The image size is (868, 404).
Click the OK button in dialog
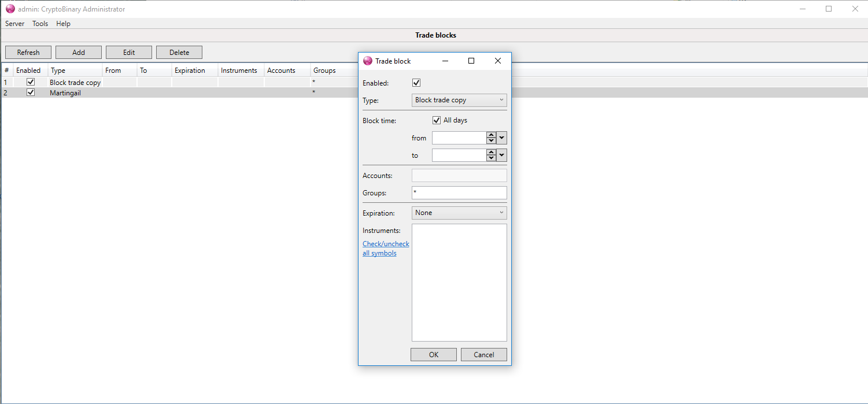434,354
